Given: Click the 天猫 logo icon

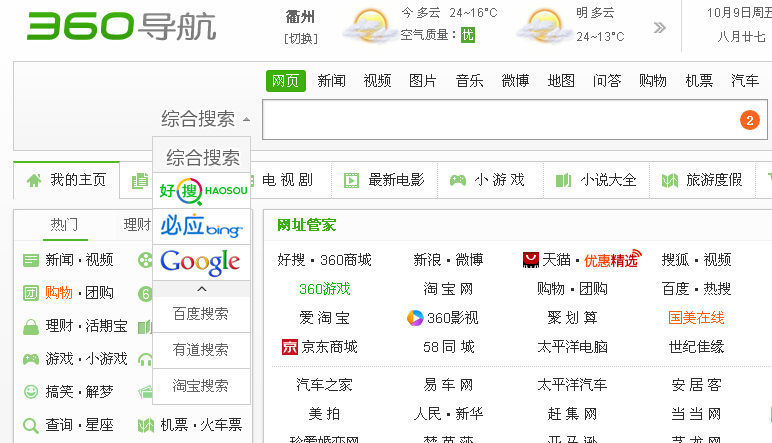Looking at the screenshot, I should point(531,260).
